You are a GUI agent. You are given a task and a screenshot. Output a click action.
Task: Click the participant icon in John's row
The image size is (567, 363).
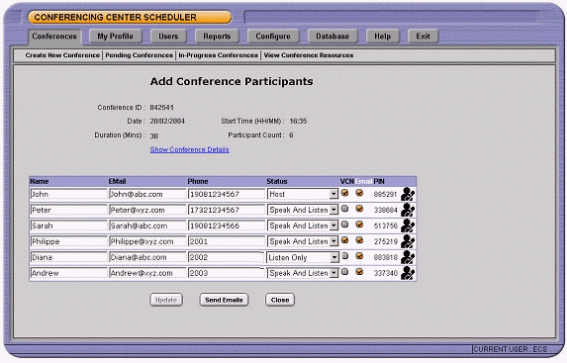click(x=408, y=194)
